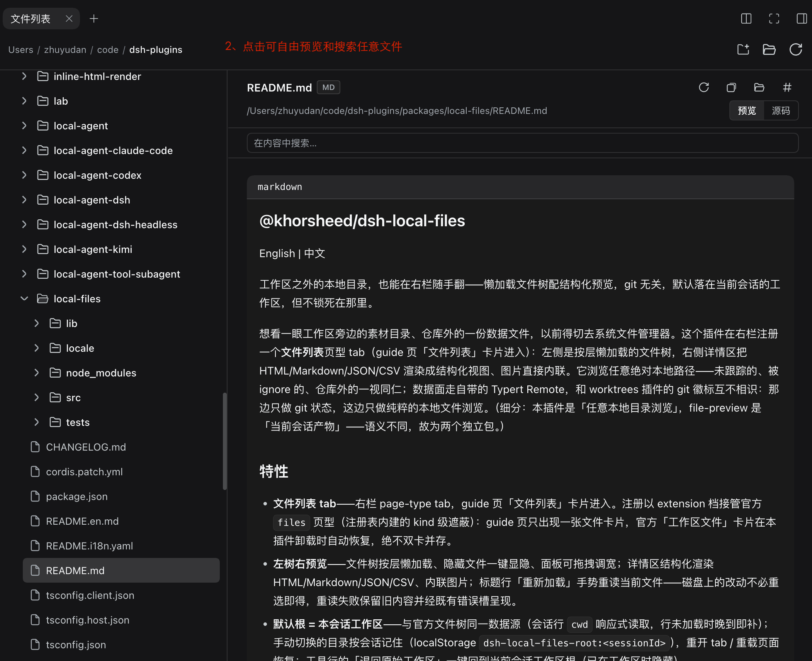Switch to 源码 source mode
Image resolution: width=812 pixels, height=661 pixels.
coord(781,111)
